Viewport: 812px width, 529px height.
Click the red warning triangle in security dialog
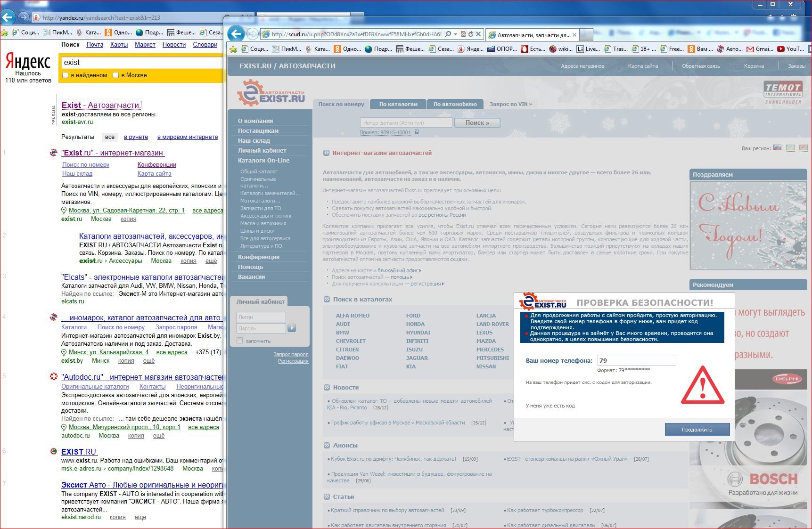702,385
